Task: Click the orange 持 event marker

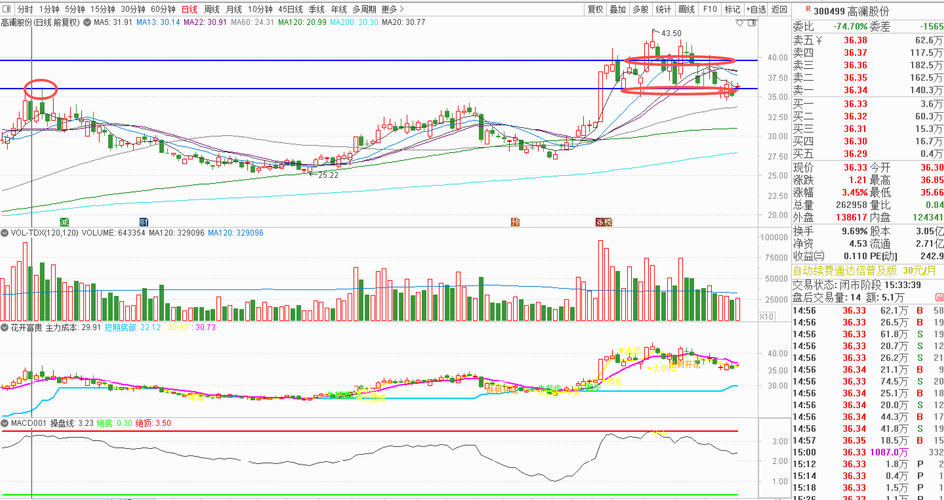Action: tap(515, 223)
